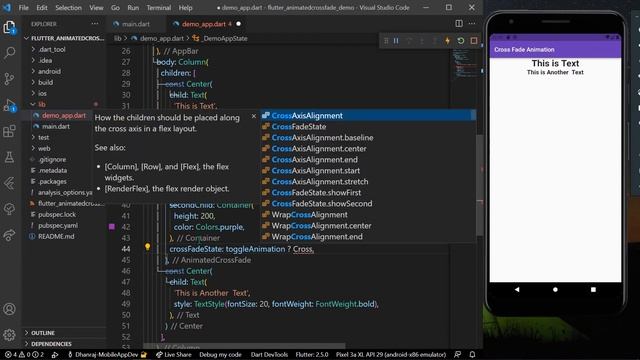Open main.dart in the Explorer tree

pos(56,127)
